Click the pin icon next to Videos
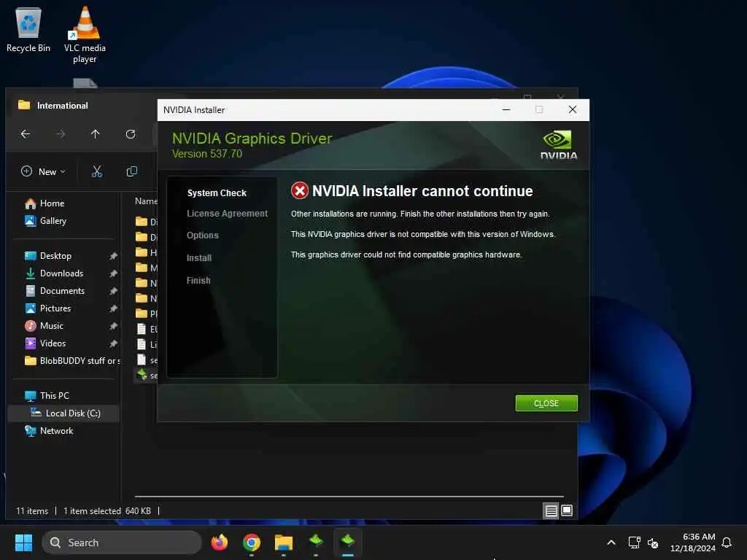 point(113,343)
